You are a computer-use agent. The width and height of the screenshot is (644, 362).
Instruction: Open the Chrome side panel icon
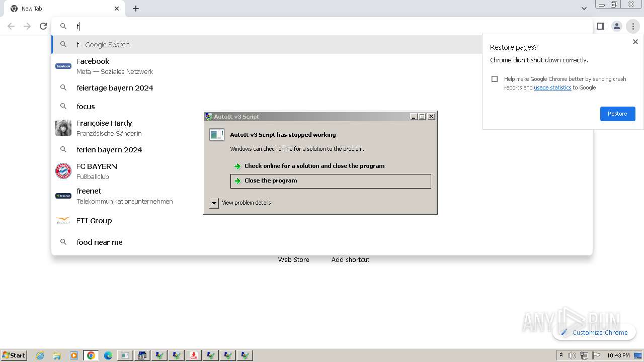coord(600,26)
